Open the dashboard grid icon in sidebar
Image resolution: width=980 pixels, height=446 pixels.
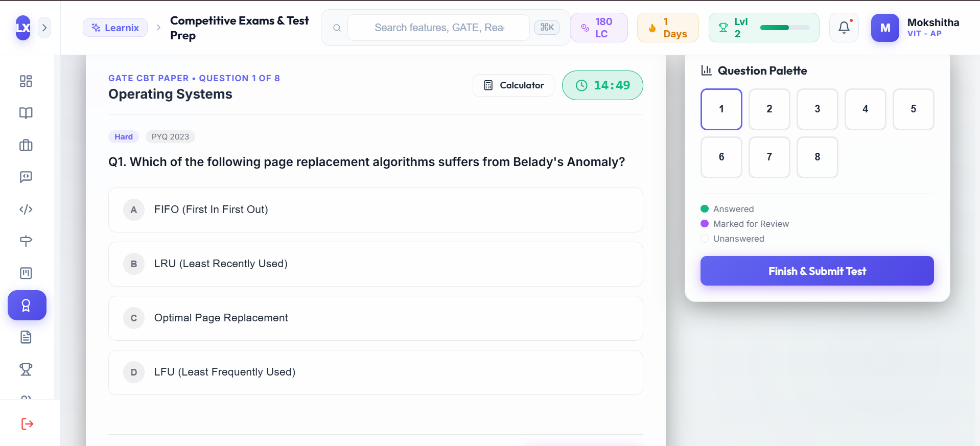click(x=26, y=81)
